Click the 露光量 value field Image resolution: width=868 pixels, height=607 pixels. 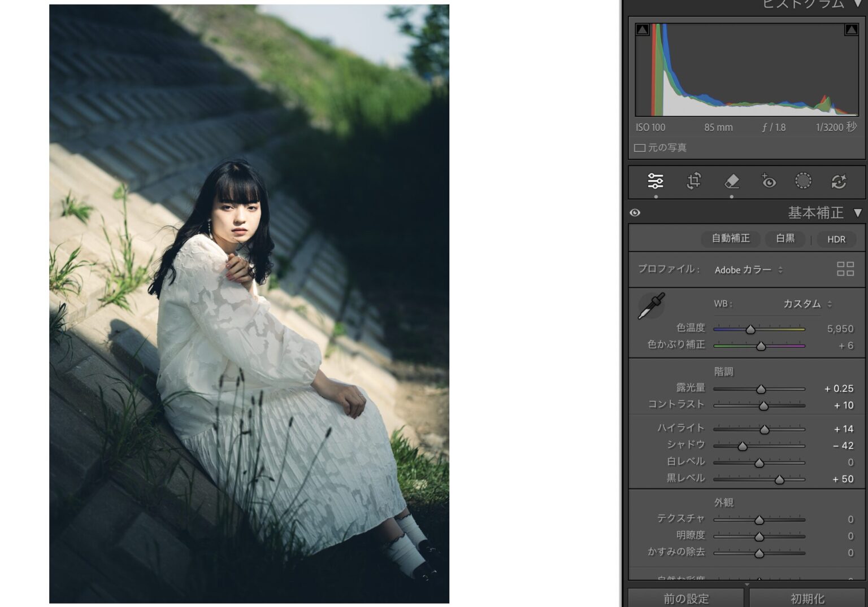839,388
